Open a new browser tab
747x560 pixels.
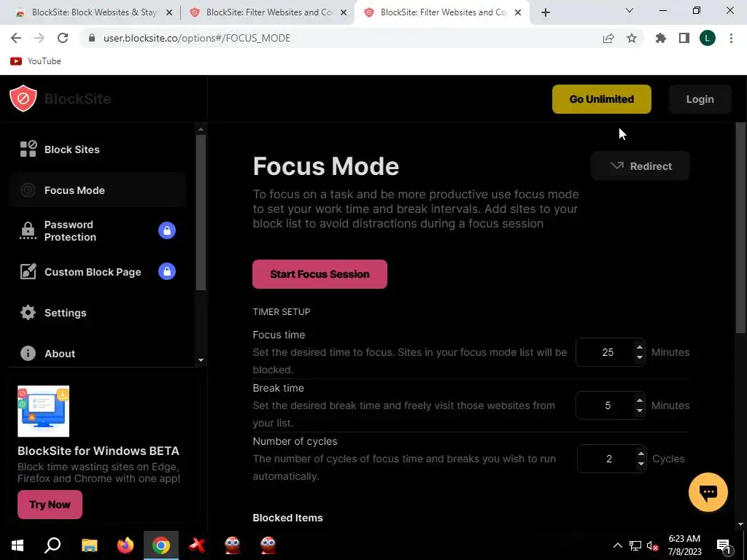pyautogui.click(x=546, y=13)
